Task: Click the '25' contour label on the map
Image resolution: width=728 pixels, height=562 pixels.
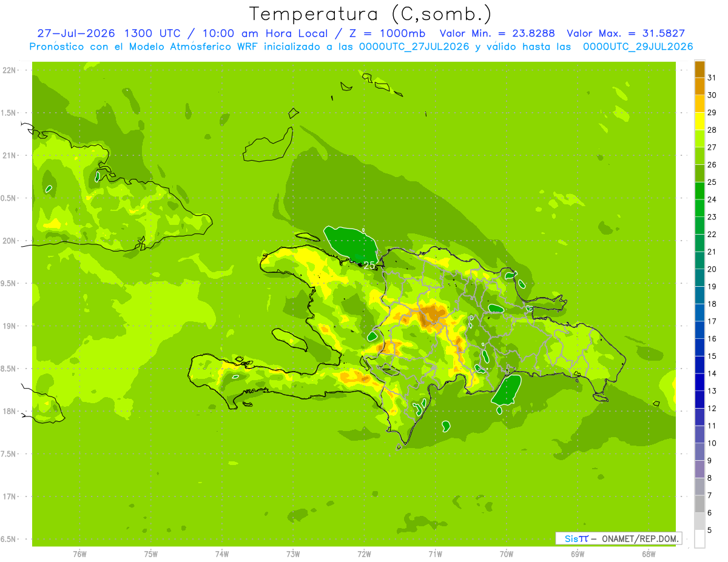Action: coord(369,265)
